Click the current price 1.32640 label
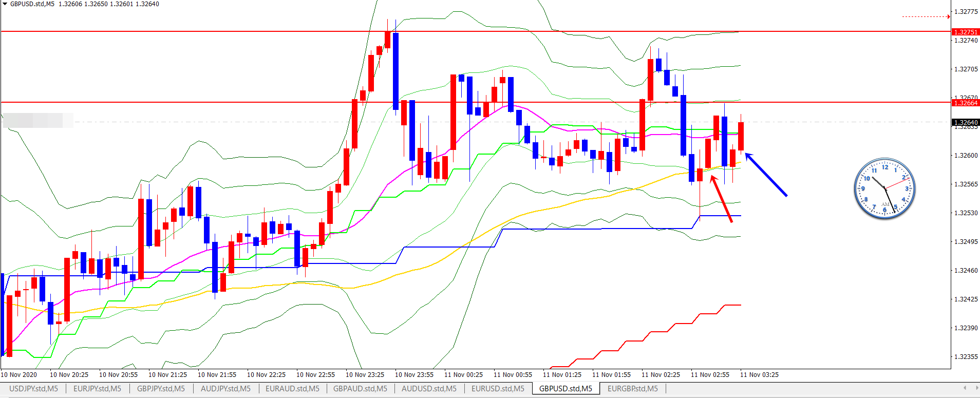 click(x=966, y=122)
